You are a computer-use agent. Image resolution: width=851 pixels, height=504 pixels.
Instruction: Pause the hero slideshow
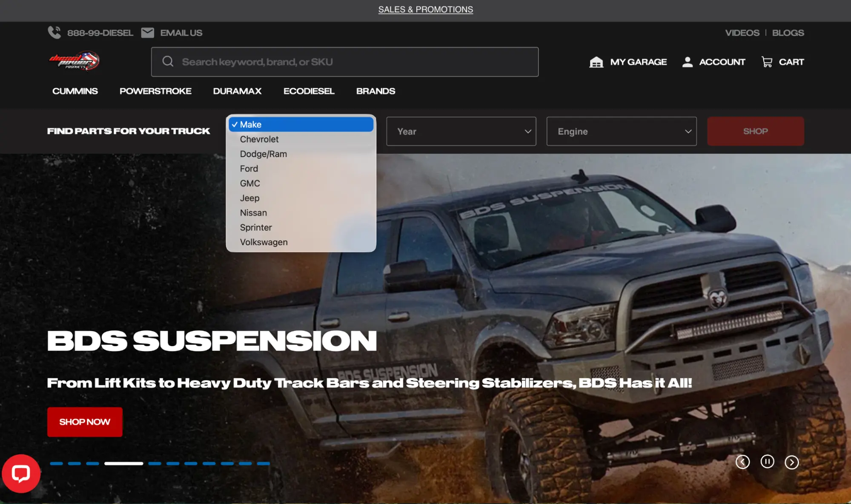coord(767,461)
